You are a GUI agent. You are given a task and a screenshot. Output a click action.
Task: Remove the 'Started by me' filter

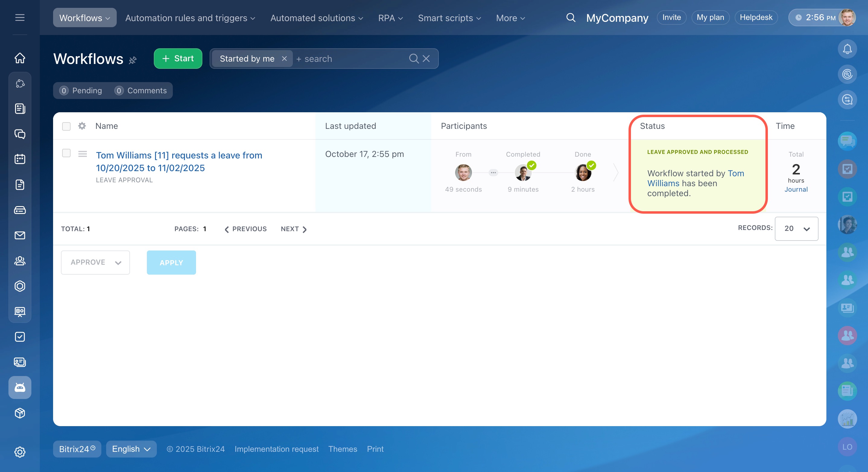284,59
